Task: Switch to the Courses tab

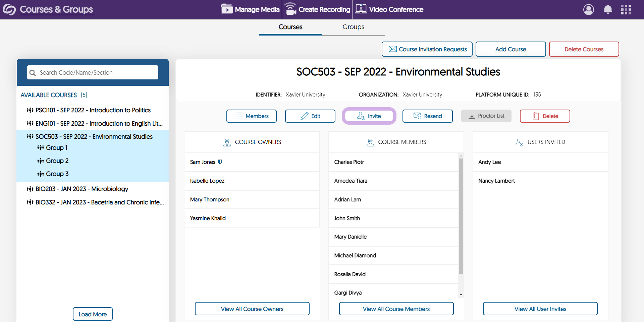Action: click(290, 27)
